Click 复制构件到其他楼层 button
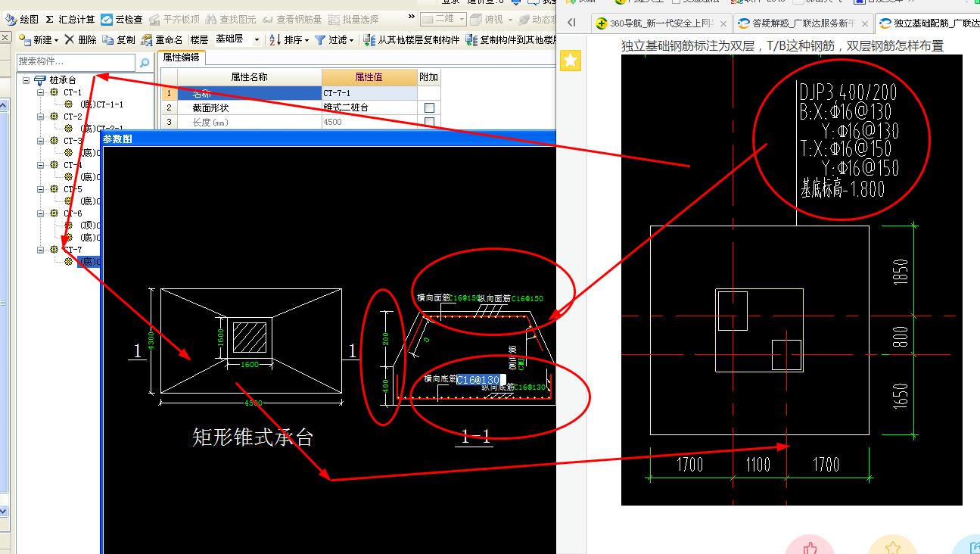 tap(512, 39)
